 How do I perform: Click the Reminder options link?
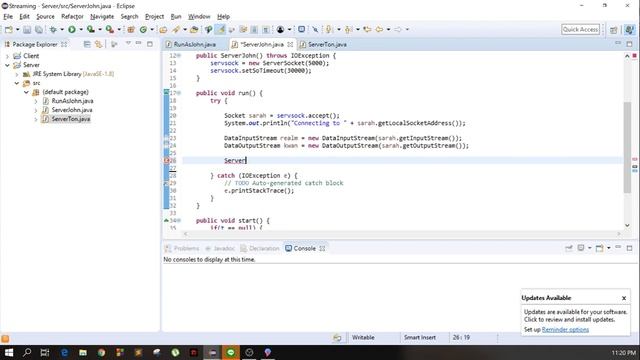click(x=565, y=329)
